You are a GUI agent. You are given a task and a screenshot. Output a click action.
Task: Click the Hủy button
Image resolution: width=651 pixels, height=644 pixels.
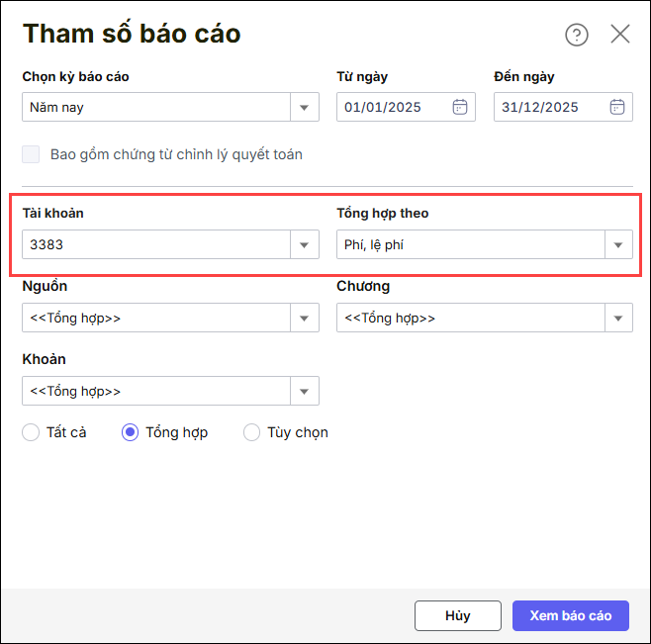457,615
